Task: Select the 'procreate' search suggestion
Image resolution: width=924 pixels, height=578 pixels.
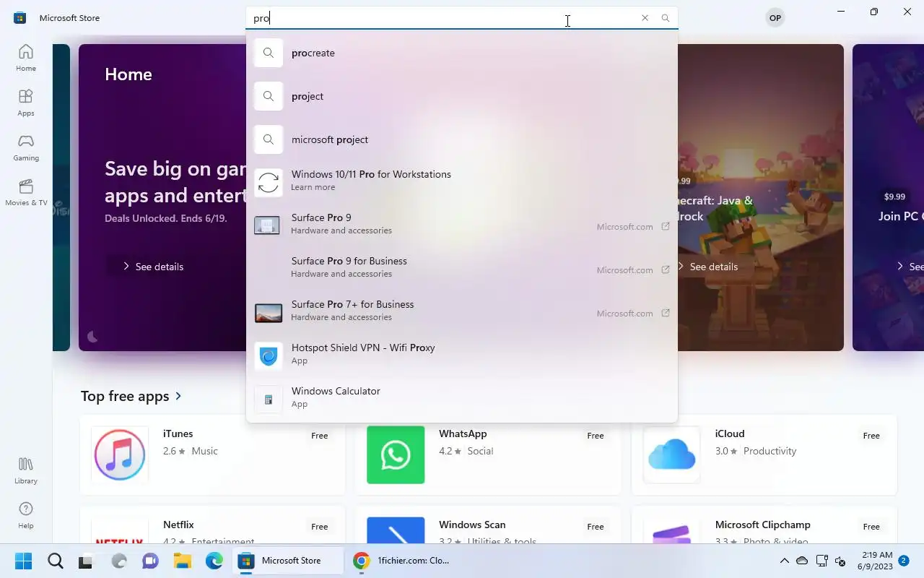Action: click(462, 53)
